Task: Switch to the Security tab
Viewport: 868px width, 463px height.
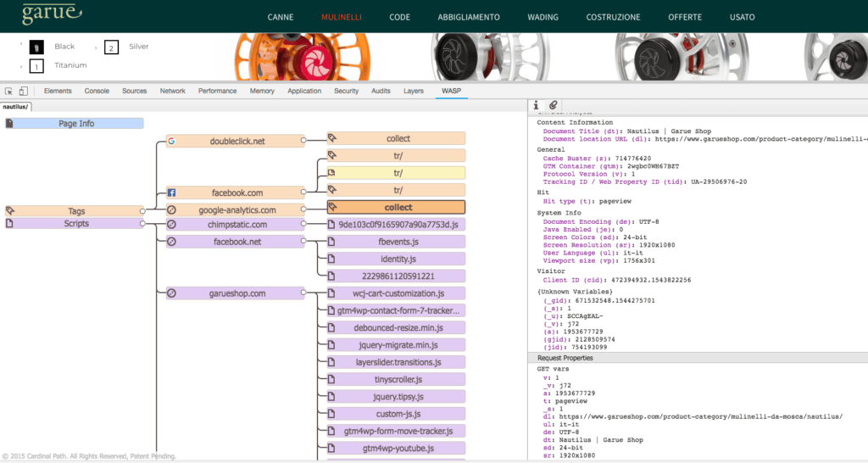Action: 347,91
